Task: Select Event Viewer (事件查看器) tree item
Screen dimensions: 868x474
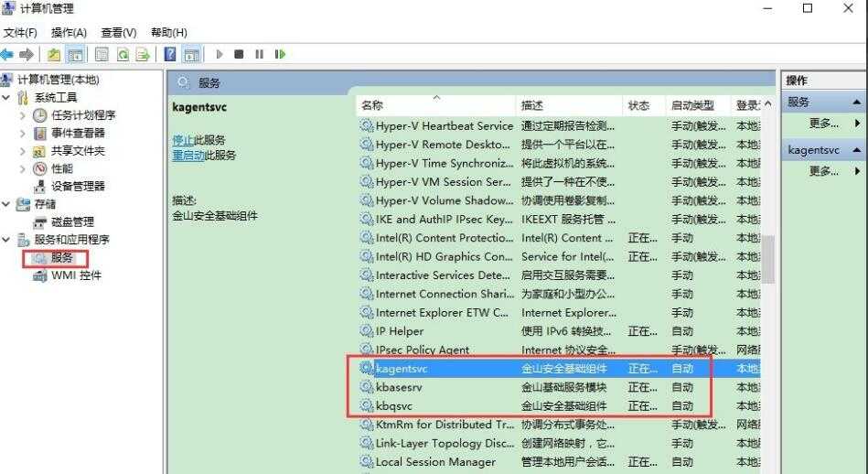Action: tap(78, 133)
